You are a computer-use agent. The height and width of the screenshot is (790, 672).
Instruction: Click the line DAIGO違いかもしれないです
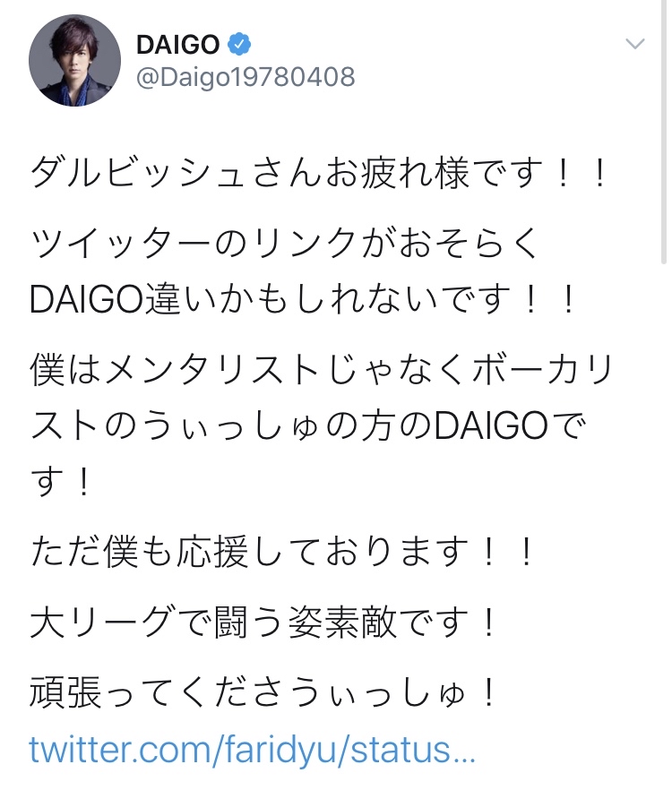[x=303, y=299]
